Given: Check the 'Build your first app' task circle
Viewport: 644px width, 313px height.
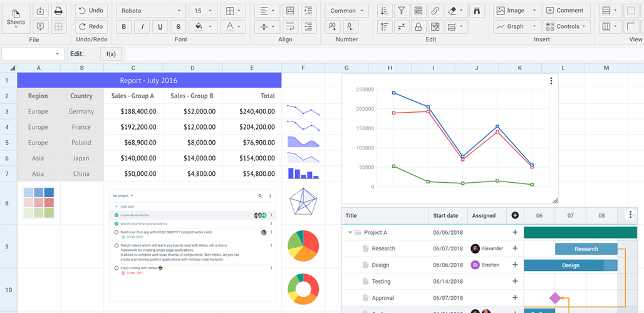Looking at the screenshot, I should point(117,232).
